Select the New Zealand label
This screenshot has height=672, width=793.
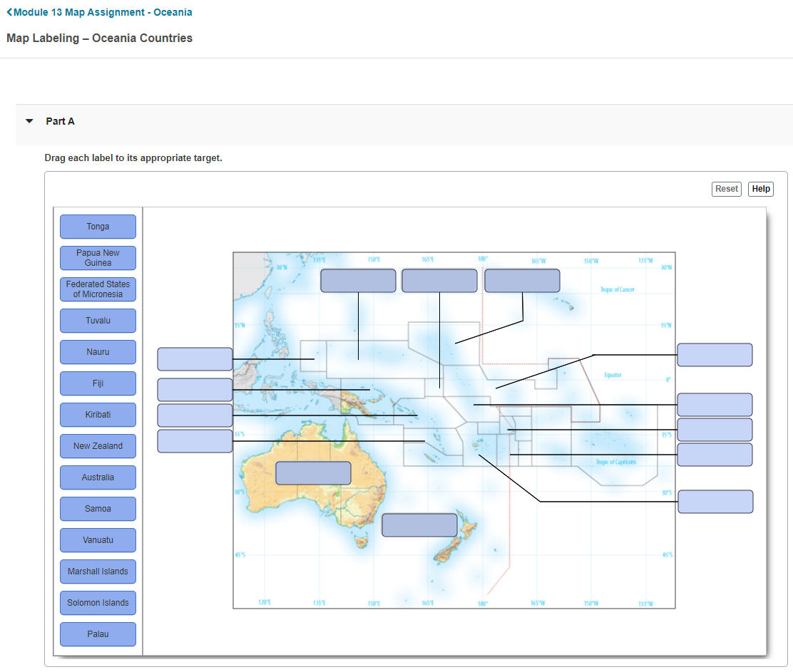[x=98, y=446]
